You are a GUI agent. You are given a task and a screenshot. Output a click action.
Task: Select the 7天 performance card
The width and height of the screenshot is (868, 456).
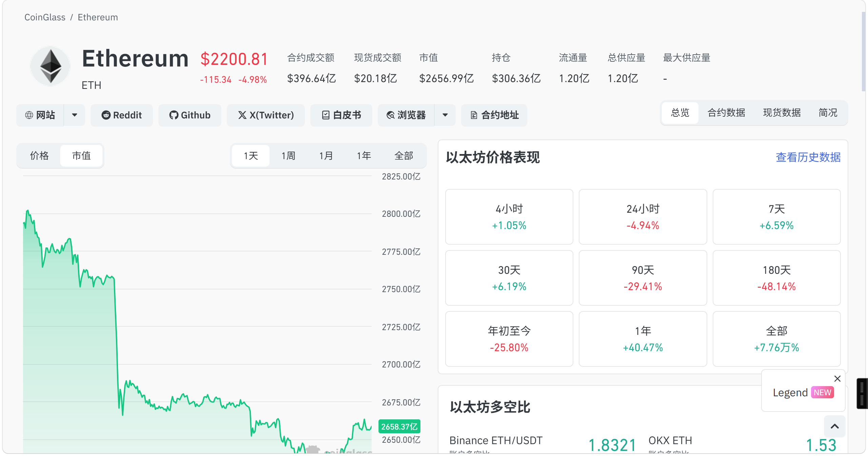click(x=776, y=217)
